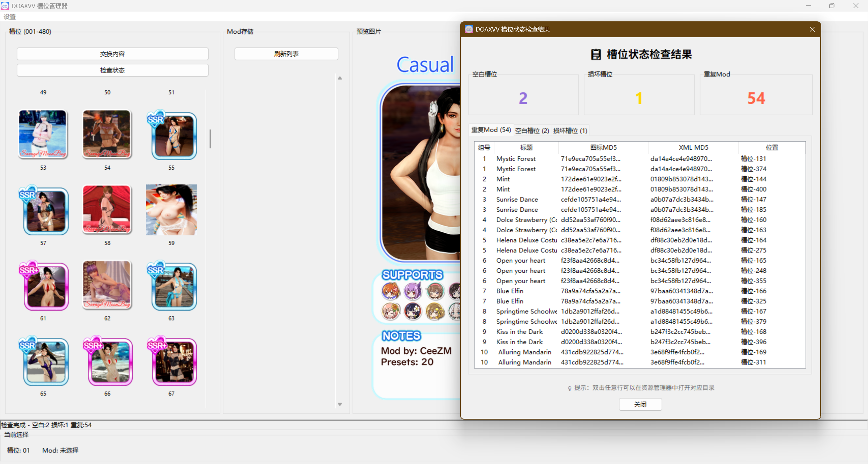Click the "槽位: 01" current selection label
Screen dimensions: 868x464
(18, 450)
